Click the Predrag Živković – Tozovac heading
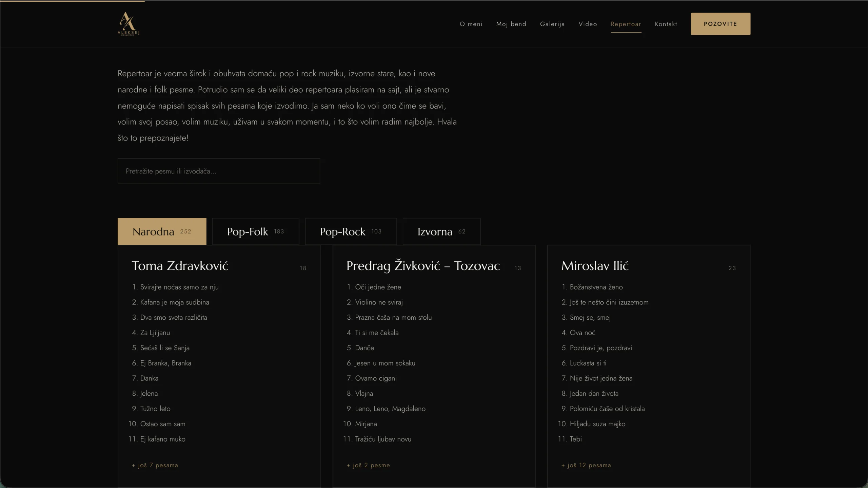 423,266
